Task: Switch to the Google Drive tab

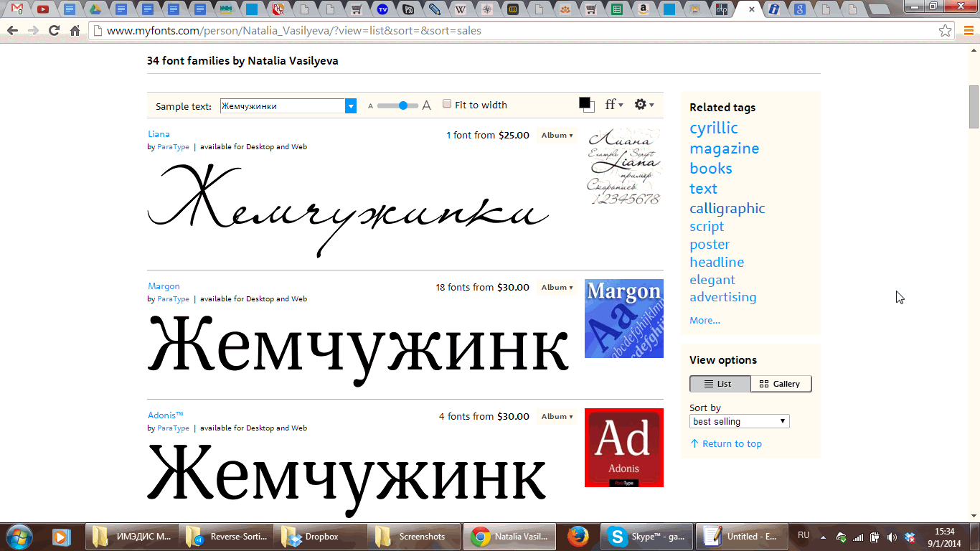Action: [95, 9]
